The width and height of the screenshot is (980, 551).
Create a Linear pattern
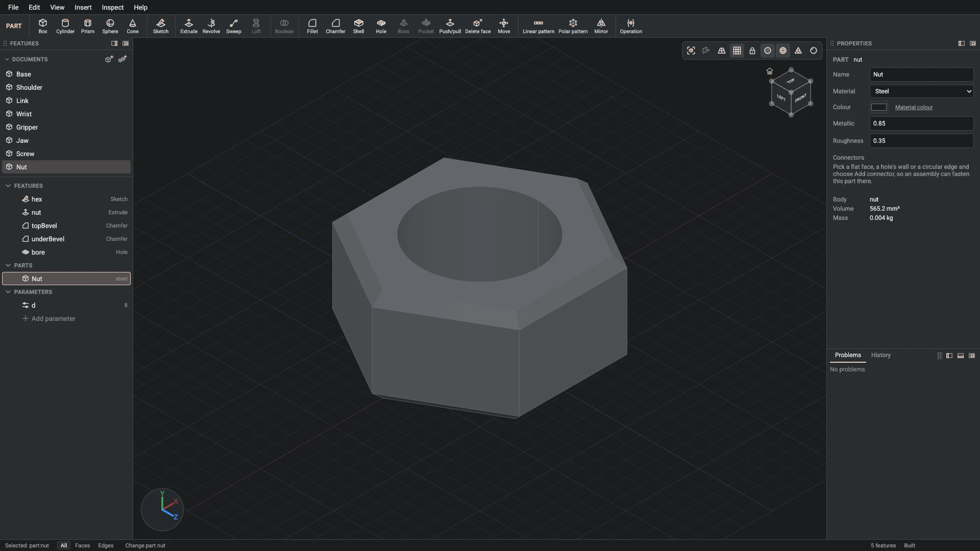coord(538,26)
